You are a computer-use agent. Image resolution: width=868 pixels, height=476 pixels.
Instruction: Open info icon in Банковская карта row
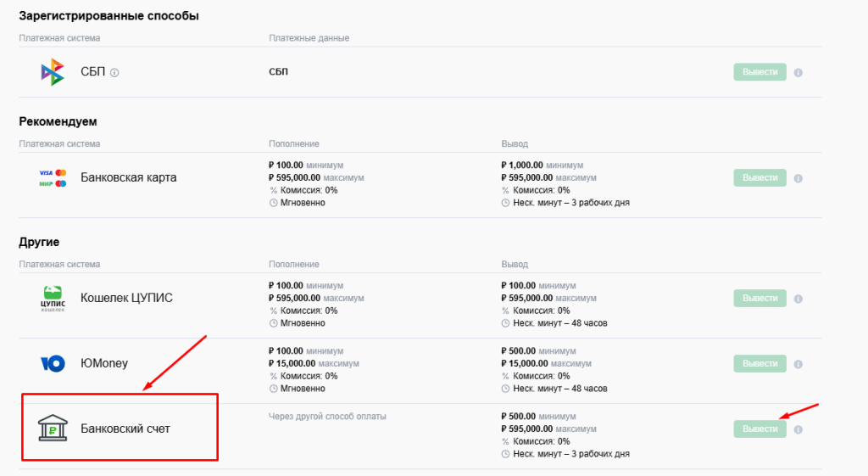pos(798,178)
